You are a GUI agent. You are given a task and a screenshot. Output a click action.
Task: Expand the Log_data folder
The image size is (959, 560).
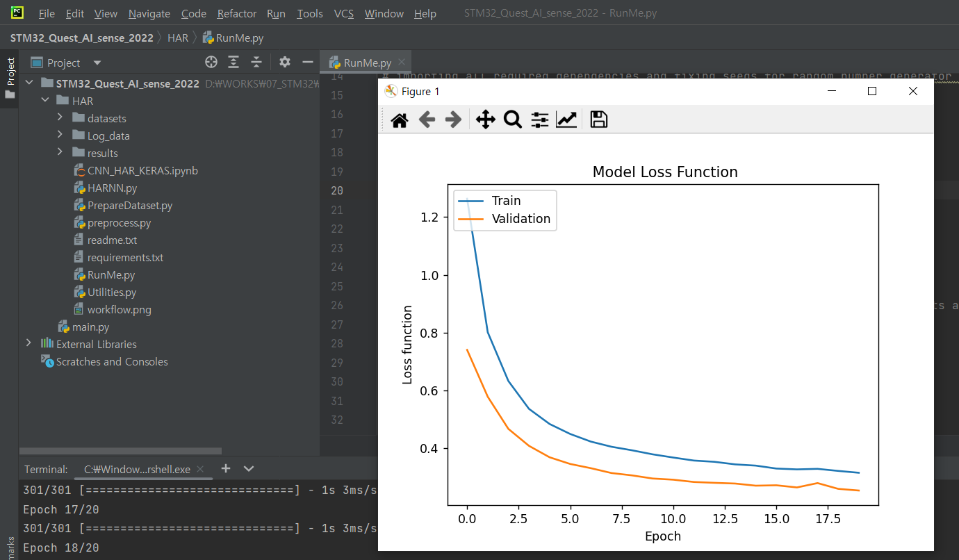[x=60, y=135]
